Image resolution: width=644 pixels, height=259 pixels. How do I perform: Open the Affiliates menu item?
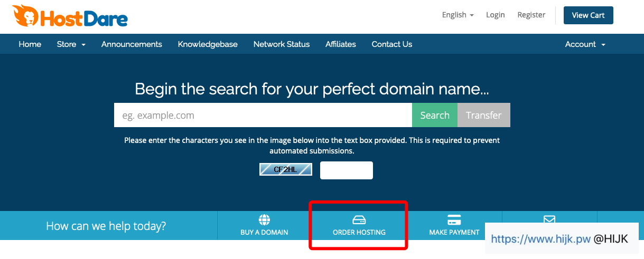[341, 44]
